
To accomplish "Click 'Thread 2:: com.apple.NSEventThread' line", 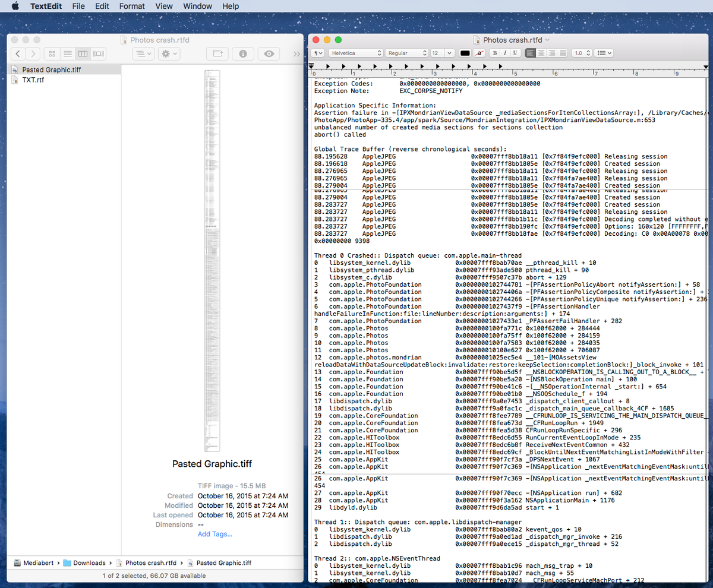I will tap(377, 558).
